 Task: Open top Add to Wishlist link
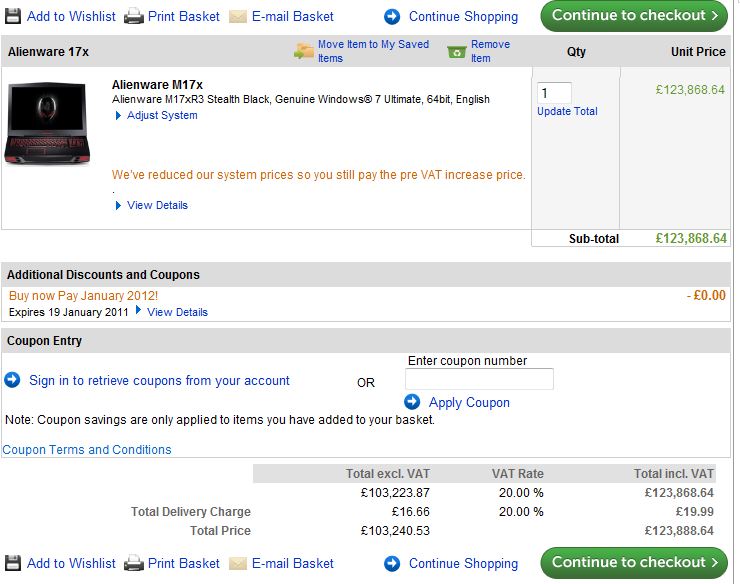point(71,17)
